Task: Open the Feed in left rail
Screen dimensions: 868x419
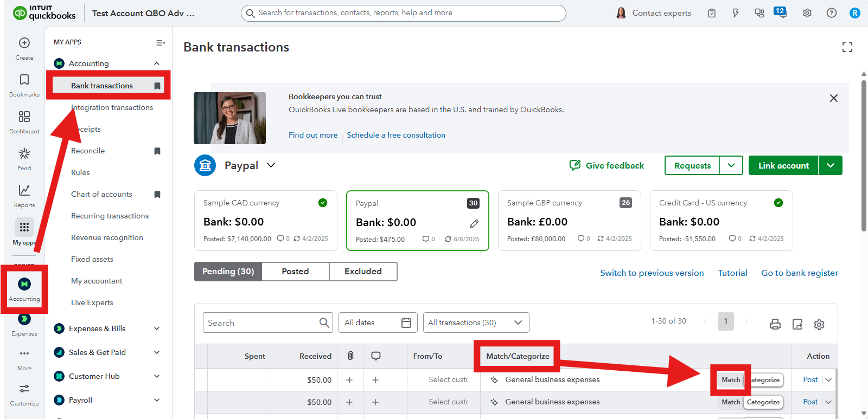Action: click(24, 159)
